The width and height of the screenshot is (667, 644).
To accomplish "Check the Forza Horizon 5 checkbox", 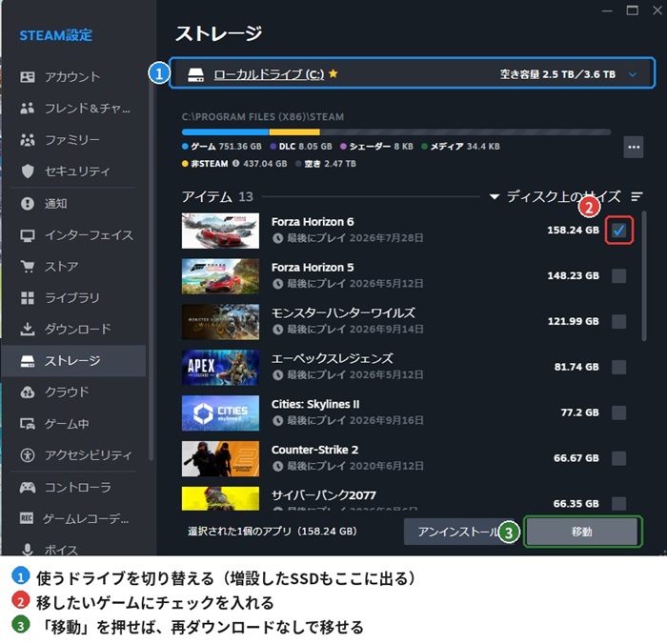I will 619,275.
